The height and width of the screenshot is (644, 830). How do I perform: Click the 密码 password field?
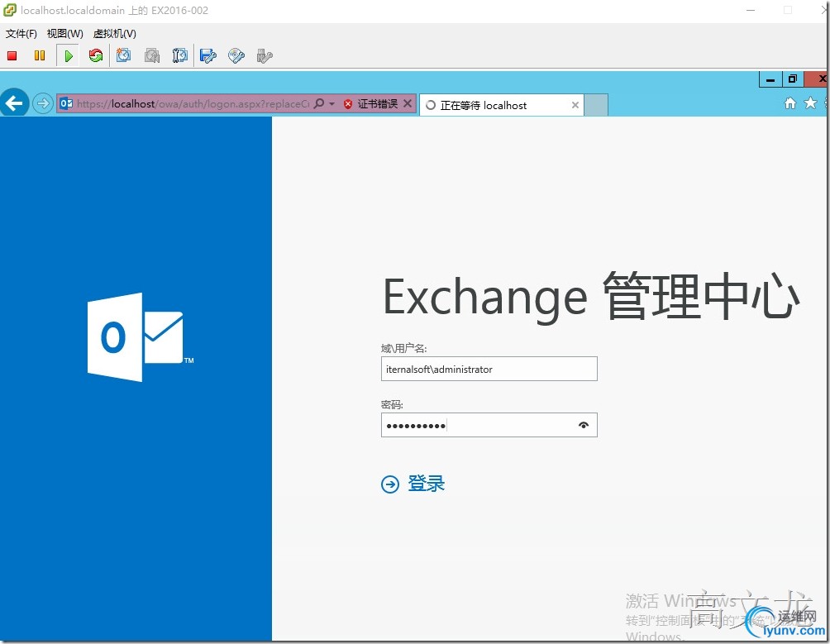[489, 425]
